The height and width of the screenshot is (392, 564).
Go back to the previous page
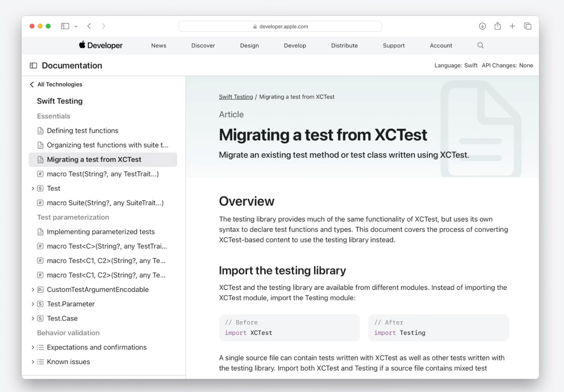coord(89,26)
